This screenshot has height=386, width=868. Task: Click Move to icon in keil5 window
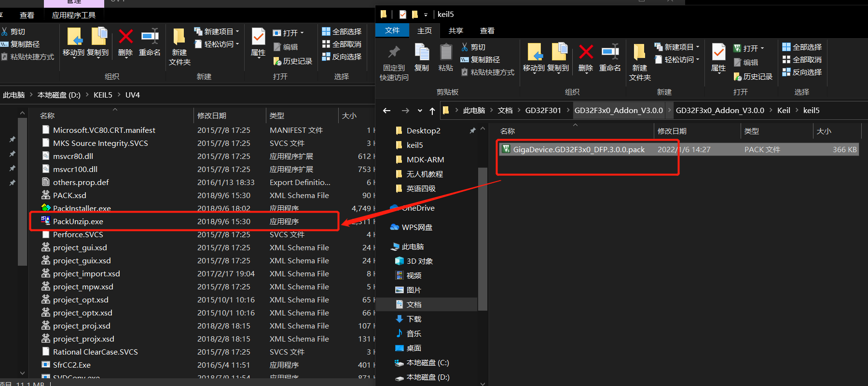[534, 52]
